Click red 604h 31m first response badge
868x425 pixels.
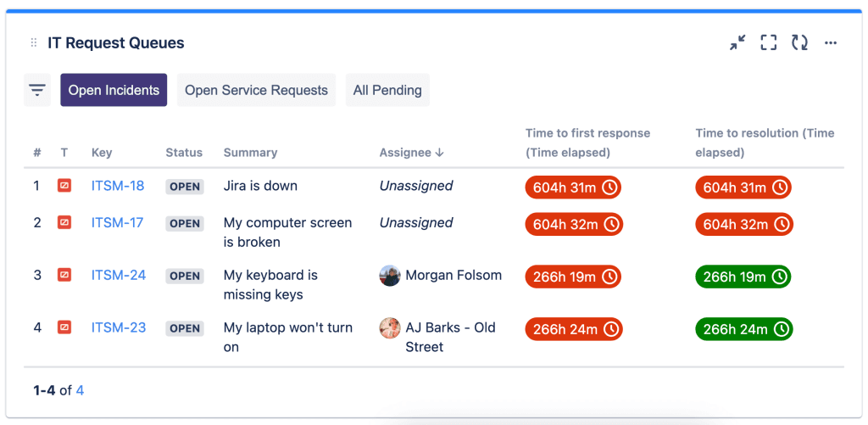pos(573,187)
